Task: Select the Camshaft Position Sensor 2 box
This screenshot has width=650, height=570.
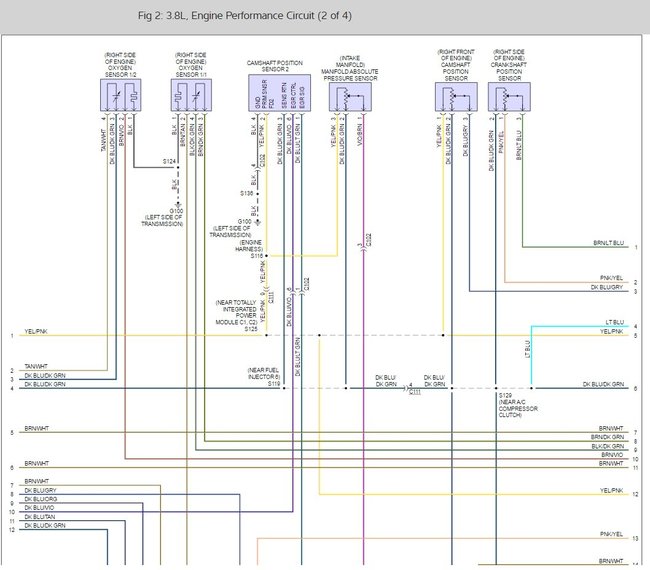Action: (x=279, y=93)
